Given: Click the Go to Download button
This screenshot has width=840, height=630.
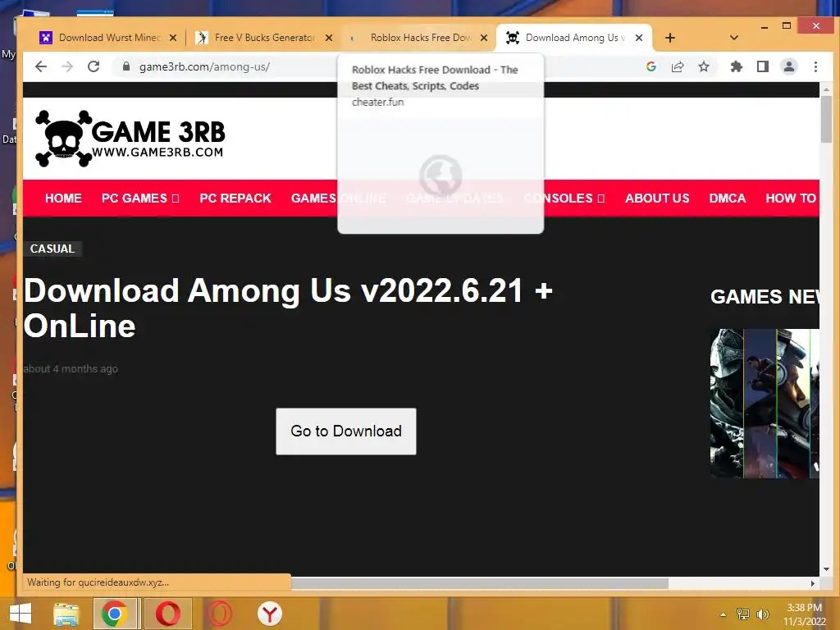Looking at the screenshot, I should (x=346, y=431).
